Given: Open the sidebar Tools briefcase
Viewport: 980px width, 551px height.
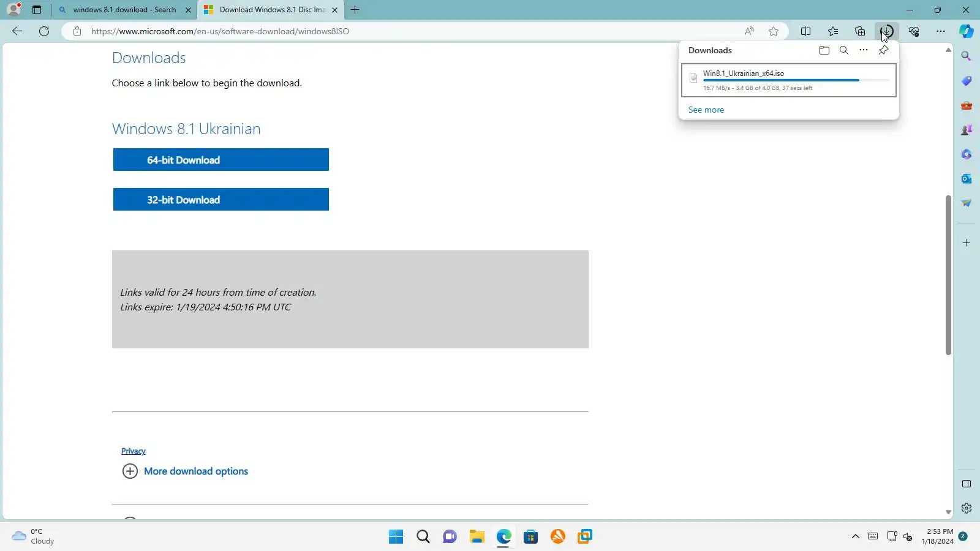Looking at the screenshot, I should pyautogui.click(x=967, y=105).
